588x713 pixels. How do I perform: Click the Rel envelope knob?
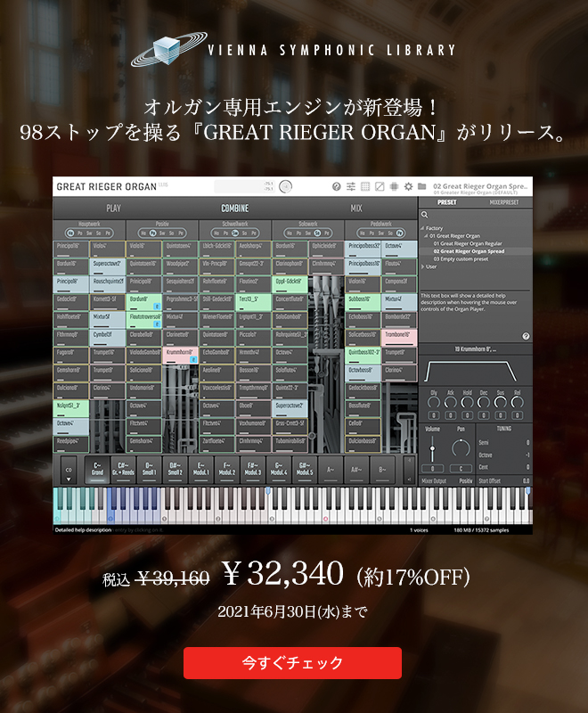click(517, 403)
